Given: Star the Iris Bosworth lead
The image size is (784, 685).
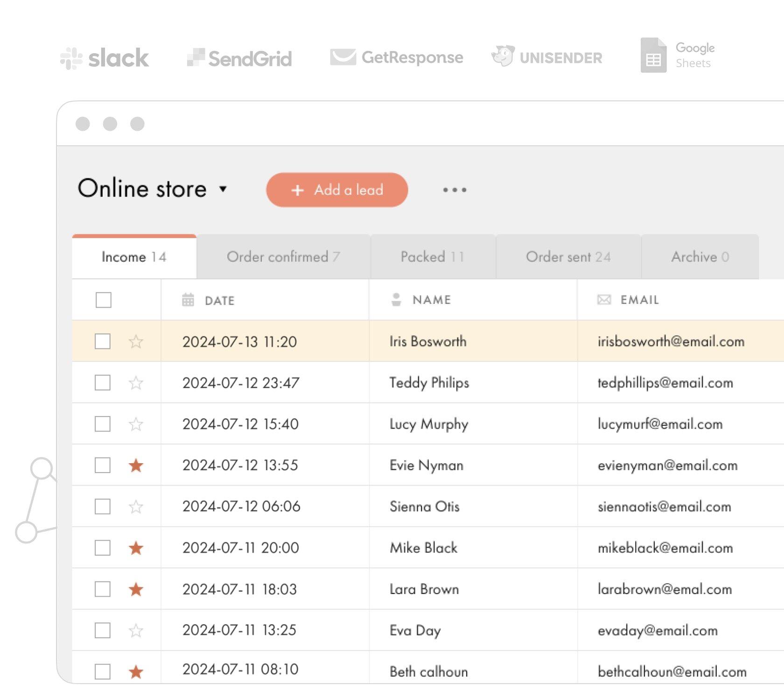Looking at the screenshot, I should pos(135,341).
